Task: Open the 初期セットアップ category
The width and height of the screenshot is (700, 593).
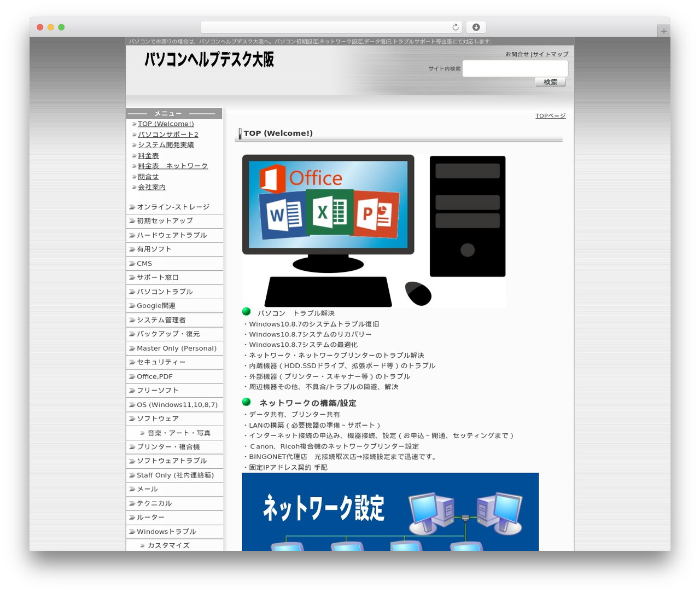Action: point(174,221)
